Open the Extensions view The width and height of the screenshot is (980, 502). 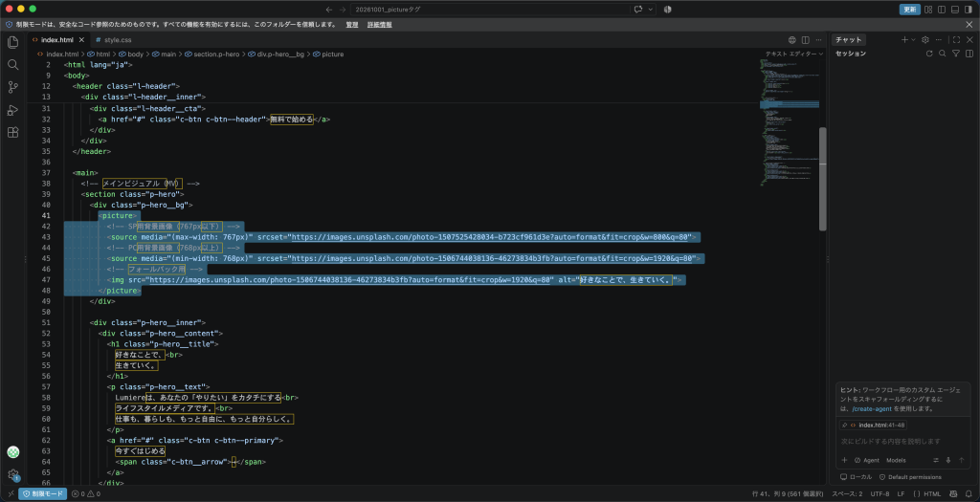point(12,132)
